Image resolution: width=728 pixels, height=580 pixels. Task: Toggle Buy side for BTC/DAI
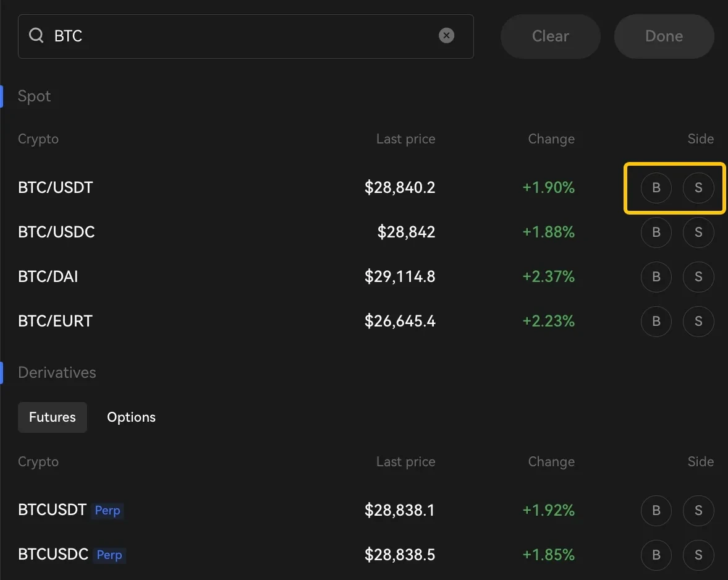656,277
